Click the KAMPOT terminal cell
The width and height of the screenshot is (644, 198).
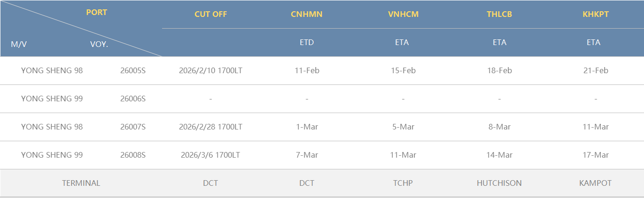click(595, 183)
